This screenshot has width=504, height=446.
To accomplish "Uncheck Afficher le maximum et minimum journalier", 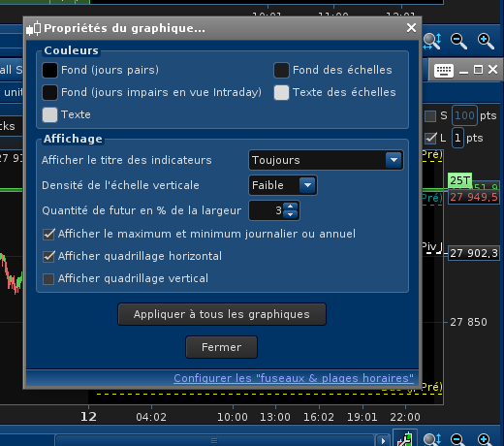I will (48, 235).
